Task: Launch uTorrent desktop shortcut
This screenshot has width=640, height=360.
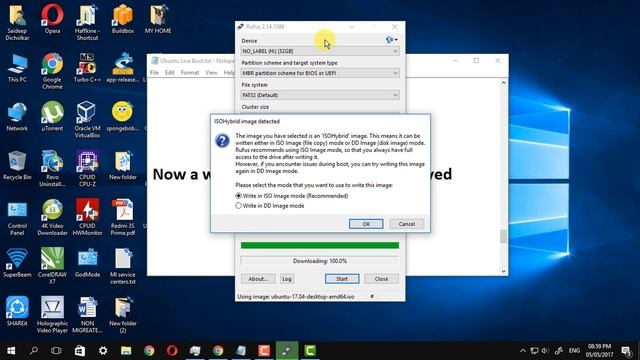Action: coord(52,116)
